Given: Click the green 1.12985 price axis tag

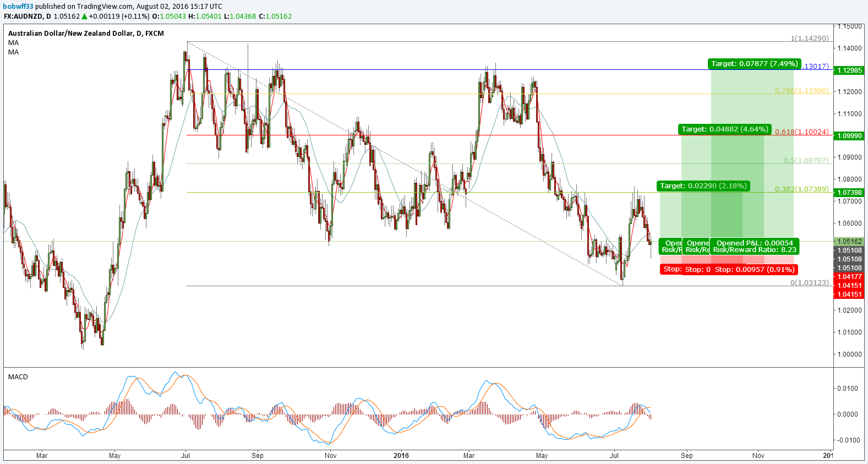Looking at the screenshot, I should click(849, 70).
